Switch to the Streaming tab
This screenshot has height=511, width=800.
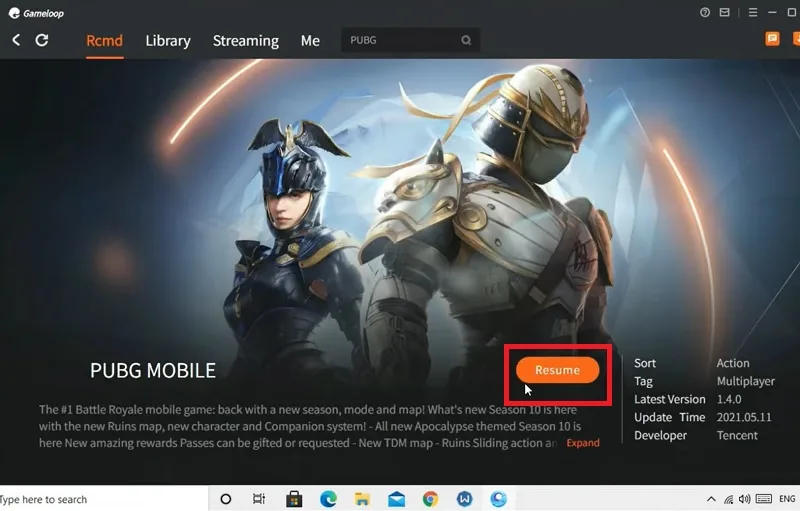coord(245,40)
